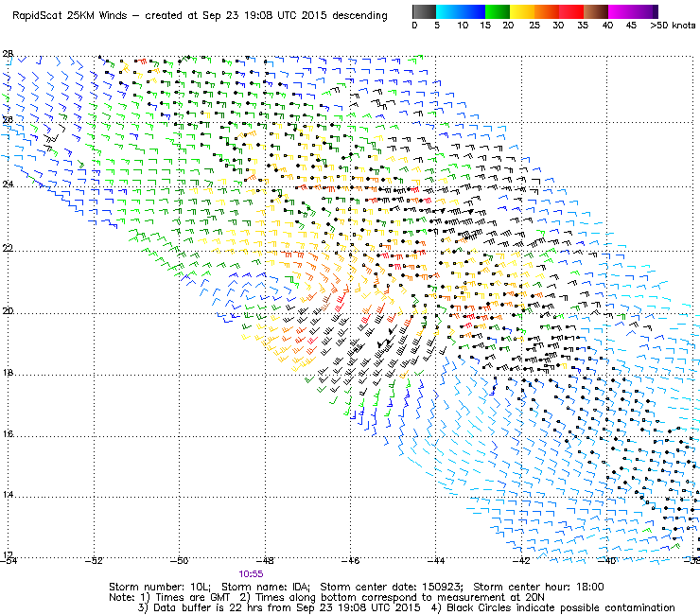Click the 'Storm number: 10L' text

pos(159,587)
